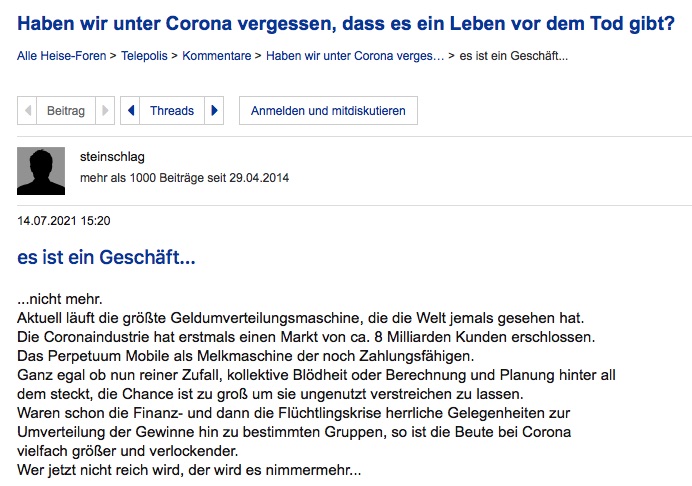The width and height of the screenshot is (692, 486).
Task: Navigate to Alle Heise-Foren breadcrumb
Action: (x=61, y=56)
